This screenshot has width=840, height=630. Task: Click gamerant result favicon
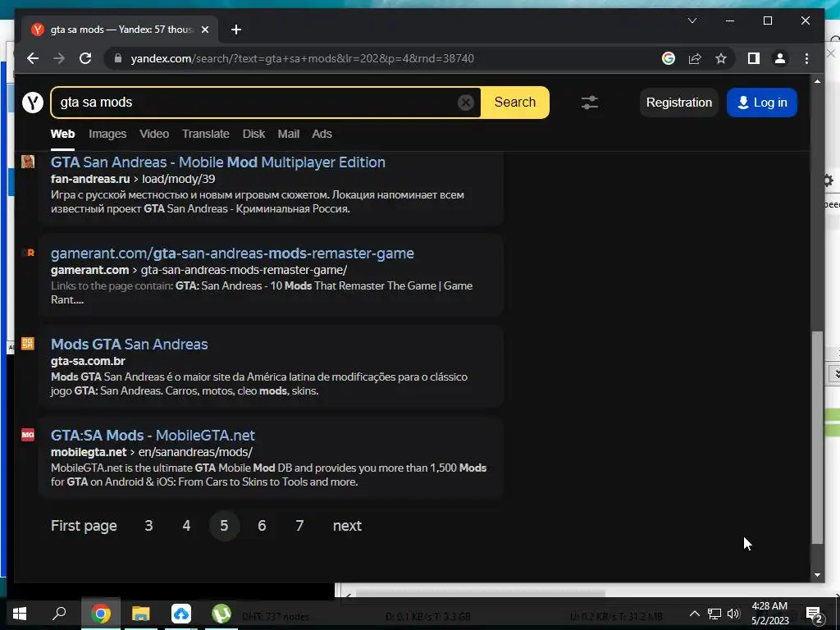[x=28, y=253]
